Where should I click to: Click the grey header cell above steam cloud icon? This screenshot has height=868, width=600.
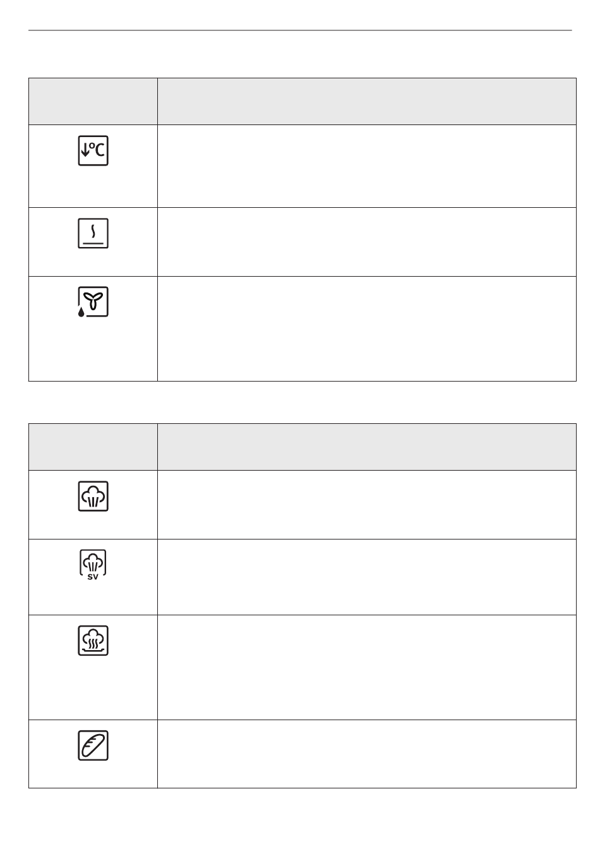coord(93,447)
